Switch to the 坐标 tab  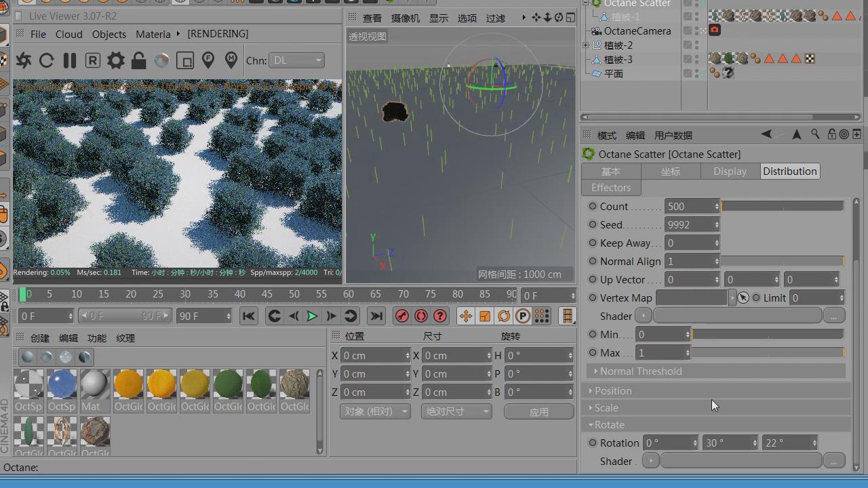click(x=671, y=171)
